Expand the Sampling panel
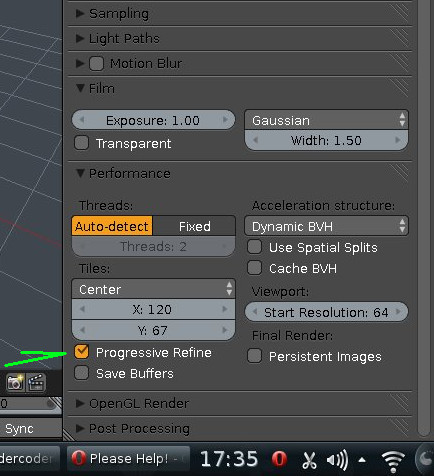 click(x=80, y=13)
